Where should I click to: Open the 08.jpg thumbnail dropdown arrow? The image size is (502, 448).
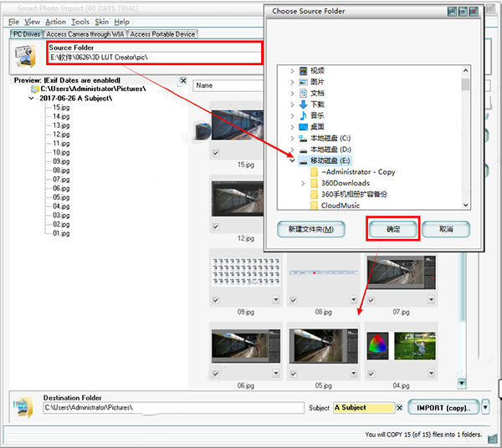(353, 299)
